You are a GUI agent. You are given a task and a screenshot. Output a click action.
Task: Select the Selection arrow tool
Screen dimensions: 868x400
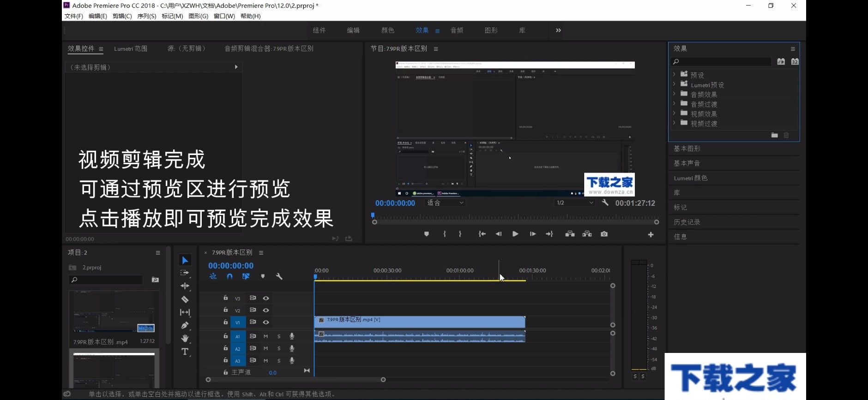click(x=185, y=260)
